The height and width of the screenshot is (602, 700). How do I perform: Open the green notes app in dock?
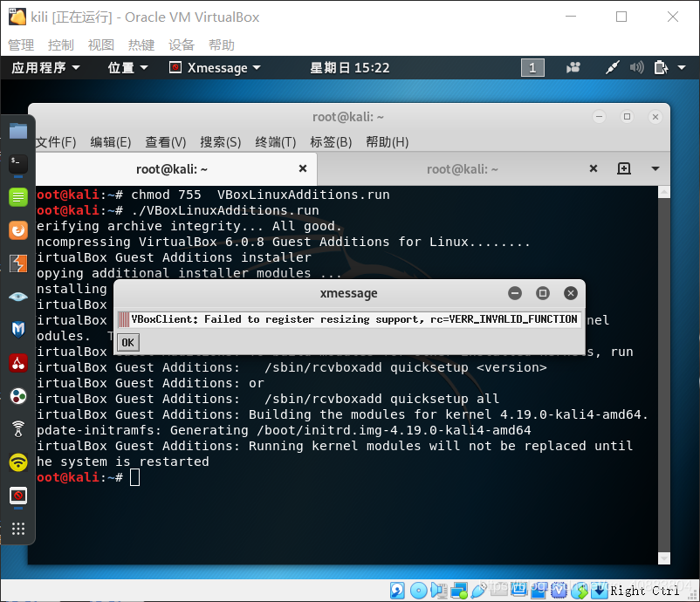coord(18,197)
